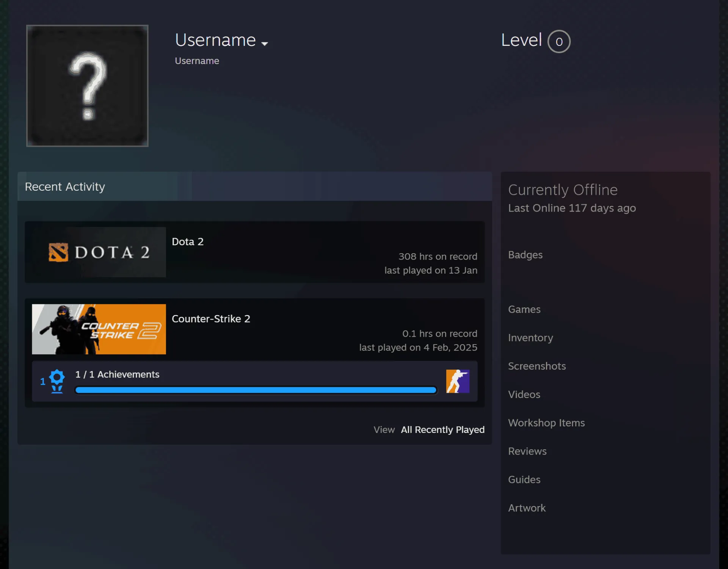
Task: Click 'Currently Offline' status text
Action: [563, 190]
